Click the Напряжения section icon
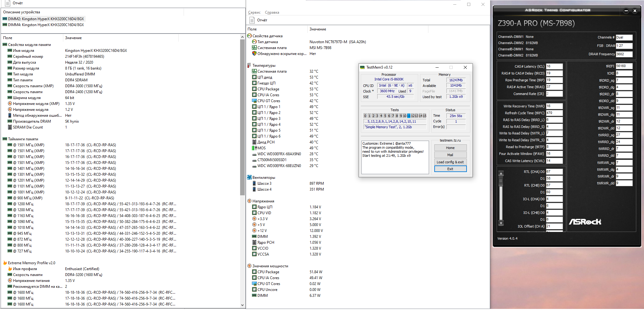The width and height of the screenshot is (644, 326). 249,201
